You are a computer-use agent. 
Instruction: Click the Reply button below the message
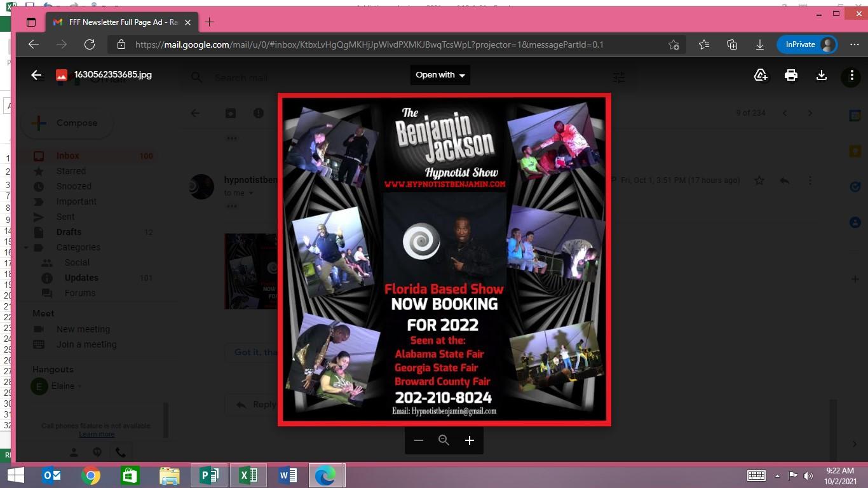[x=254, y=404]
